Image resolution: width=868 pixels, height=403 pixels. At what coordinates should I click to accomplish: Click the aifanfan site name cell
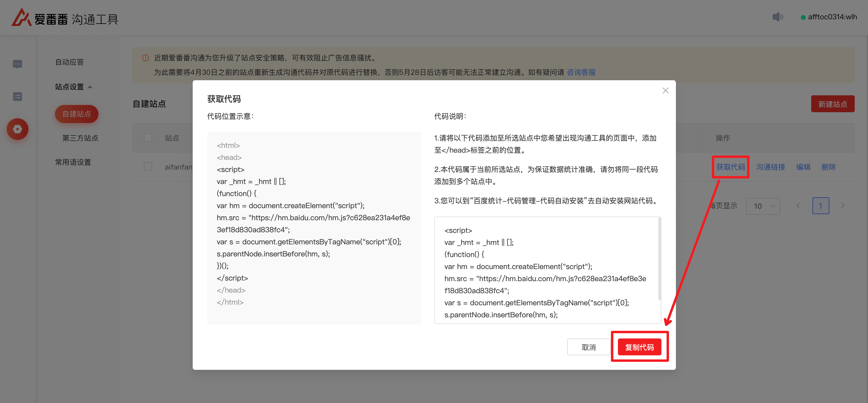pyautogui.click(x=178, y=167)
